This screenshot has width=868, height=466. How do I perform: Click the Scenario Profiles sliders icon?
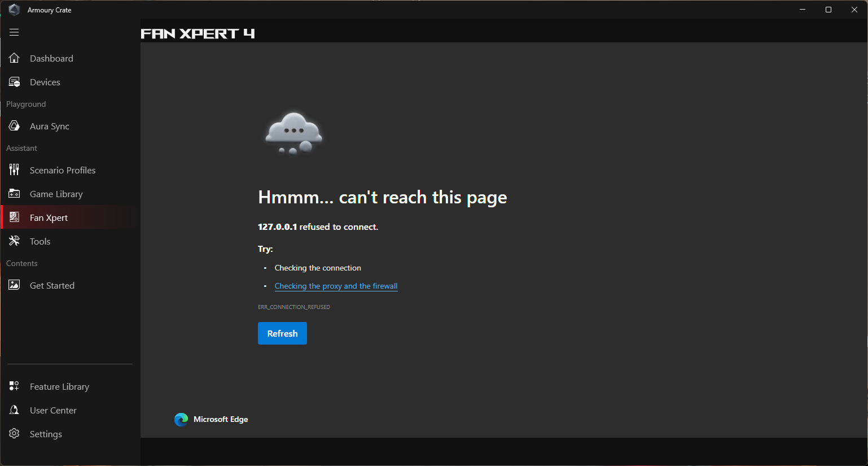tap(14, 169)
